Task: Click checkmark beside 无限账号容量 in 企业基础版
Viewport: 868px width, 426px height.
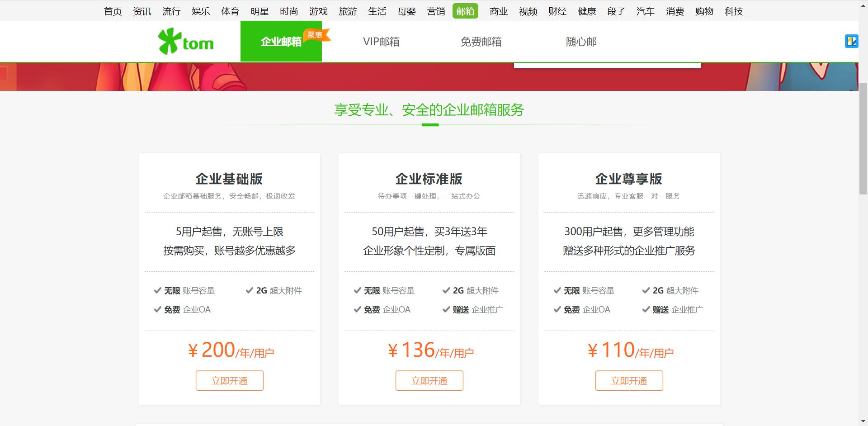Action: click(x=157, y=290)
